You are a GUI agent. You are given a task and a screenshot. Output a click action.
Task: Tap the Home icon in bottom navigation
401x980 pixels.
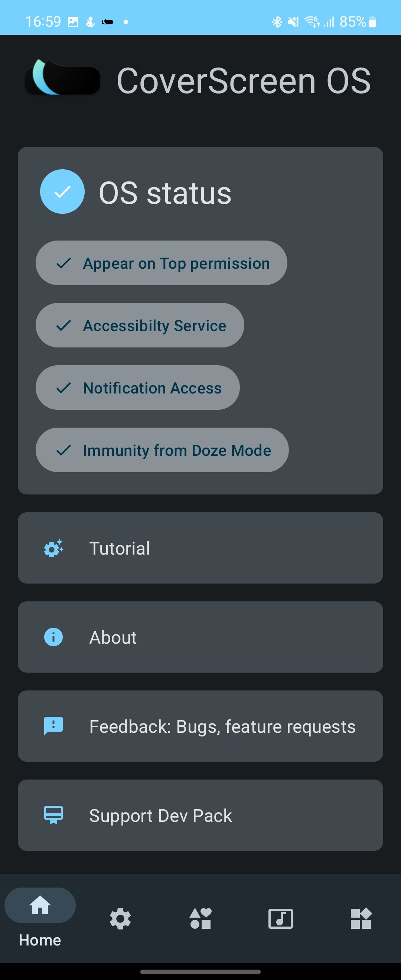tap(40, 905)
